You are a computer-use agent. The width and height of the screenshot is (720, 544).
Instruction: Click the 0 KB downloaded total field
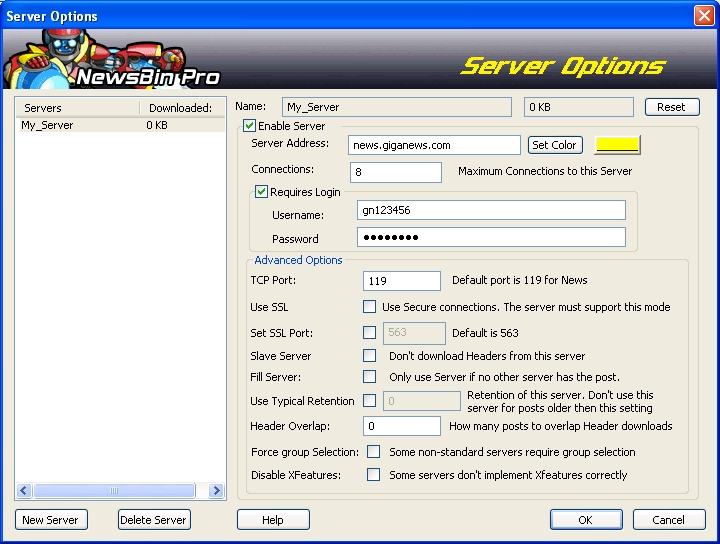579,107
